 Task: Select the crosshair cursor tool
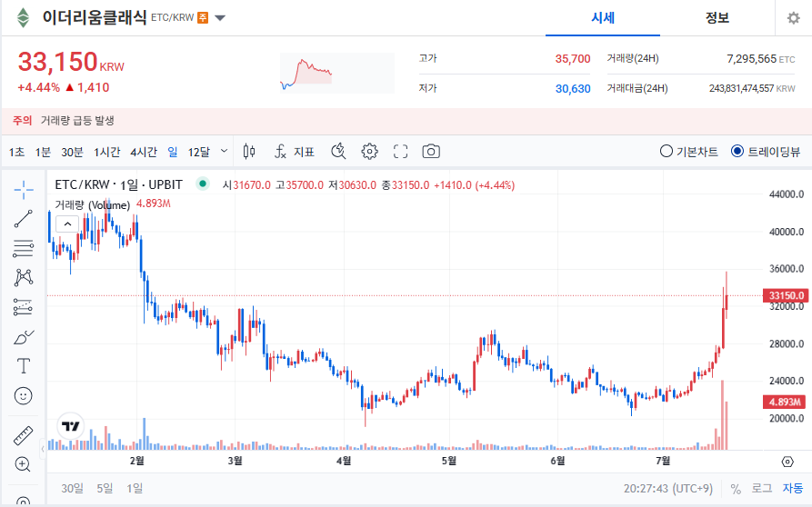[x=24, y=190]
